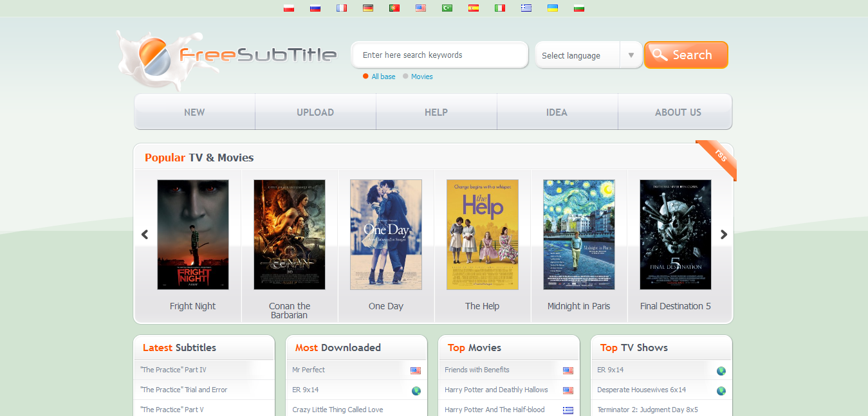Viewport: 868px width, 416px height.
Task: Click globe icon next to ER 9x14 in Most Downloaded
Action: (416, 390)
